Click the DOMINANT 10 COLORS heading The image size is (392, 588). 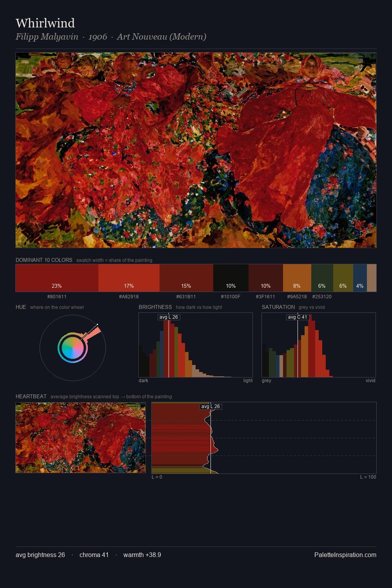pos(44,260)
